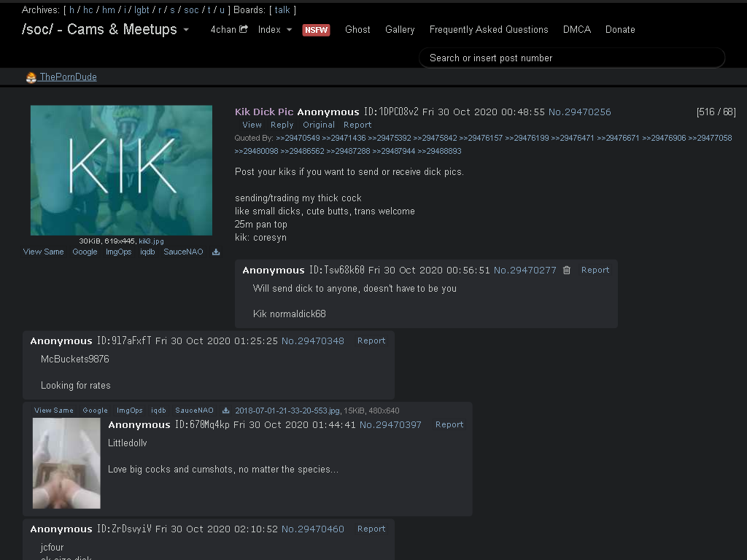Open post number No.29470256
The image size is (747, 560).
(580, 112)
